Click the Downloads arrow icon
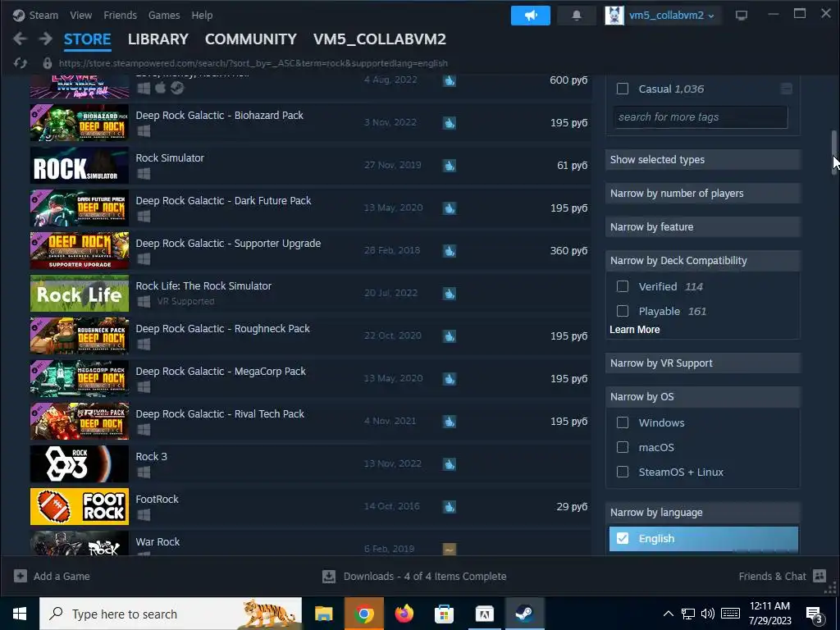Image resolution: width=840 pixels, height=630 pixels. pyautogui.click(x=329, y=577)
